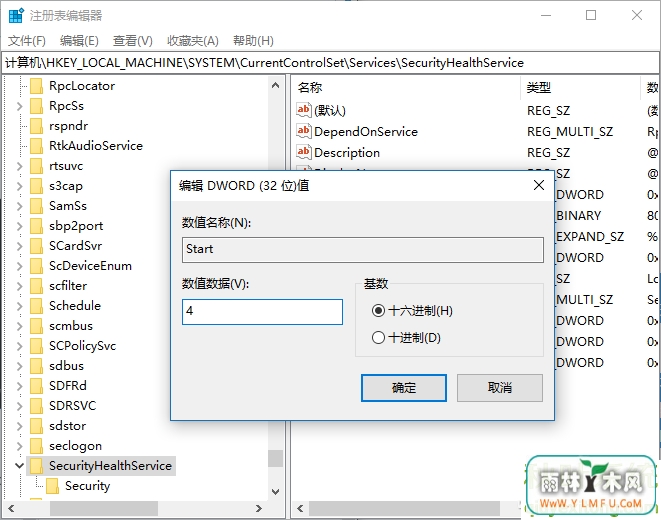Click 确定 to confirm DWORD value
This screenshot has height=520, width=661.
click(403, 388)
